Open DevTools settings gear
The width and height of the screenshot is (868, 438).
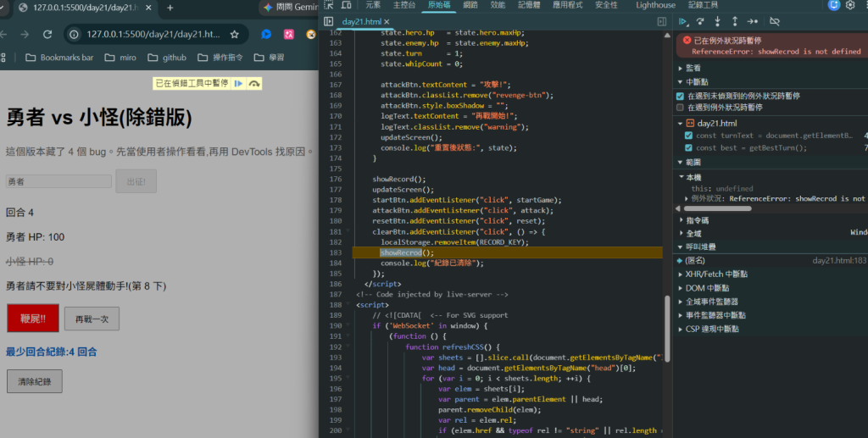(x=850, y=5)
